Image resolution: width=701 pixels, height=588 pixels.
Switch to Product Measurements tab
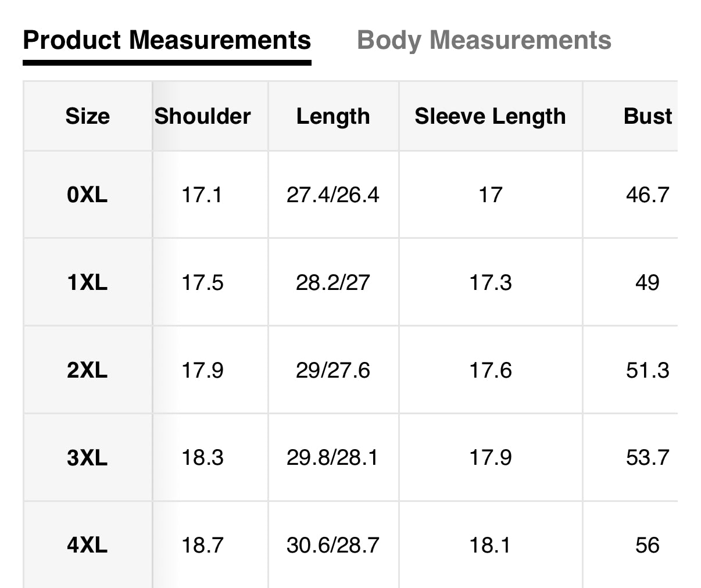click(167, 41)
